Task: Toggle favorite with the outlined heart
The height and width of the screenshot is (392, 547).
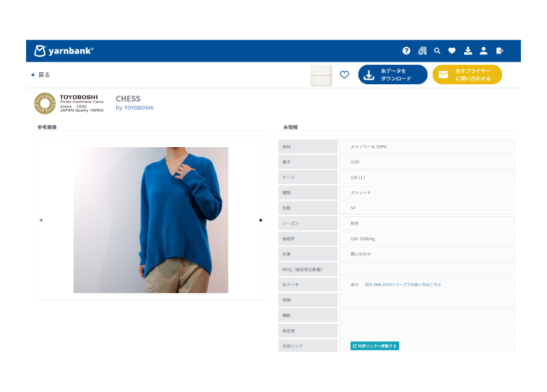Action: click(x=344, y=75)
